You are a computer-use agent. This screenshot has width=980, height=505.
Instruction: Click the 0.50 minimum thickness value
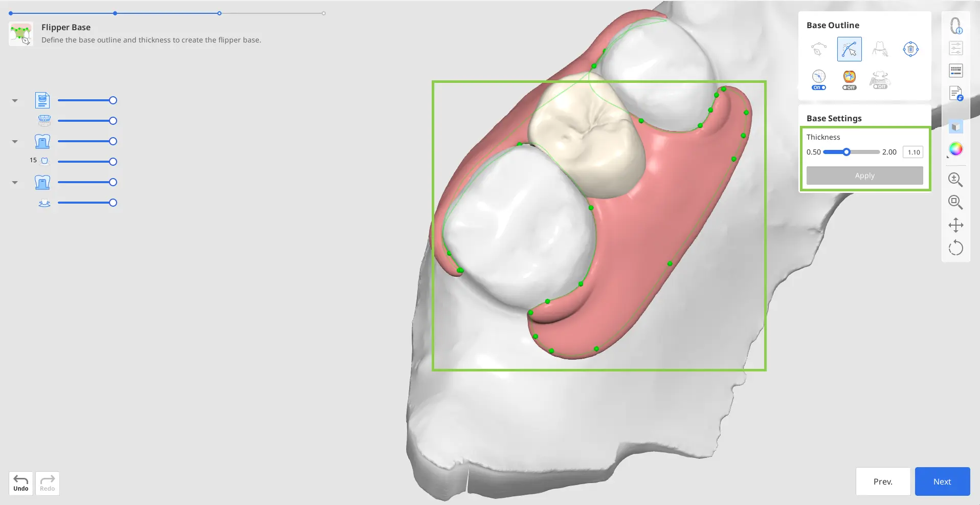(813, 152)
